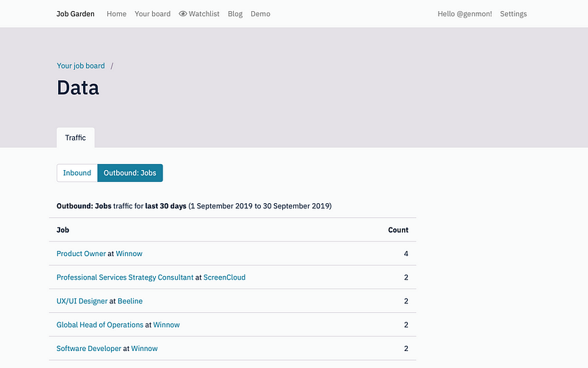Click Hello @genmon! greeting
The height and width of the screenshot is (368, 588).
[x=465, y=14]
